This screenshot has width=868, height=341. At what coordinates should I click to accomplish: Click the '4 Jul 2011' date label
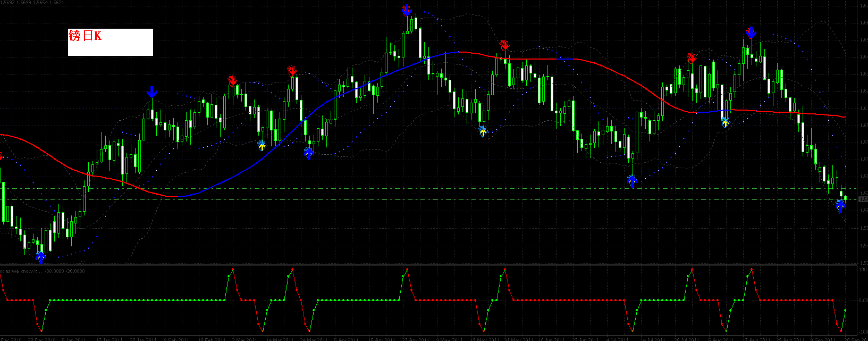[618, 339]
